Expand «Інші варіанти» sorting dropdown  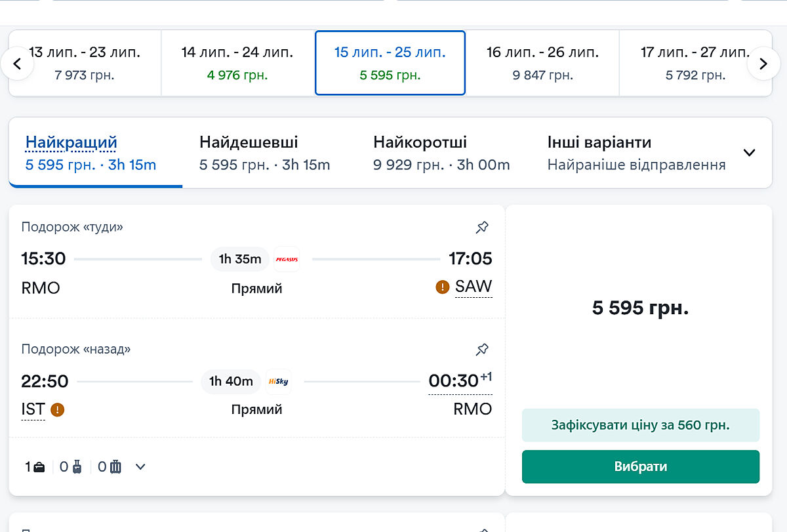(x=749, y=153)
